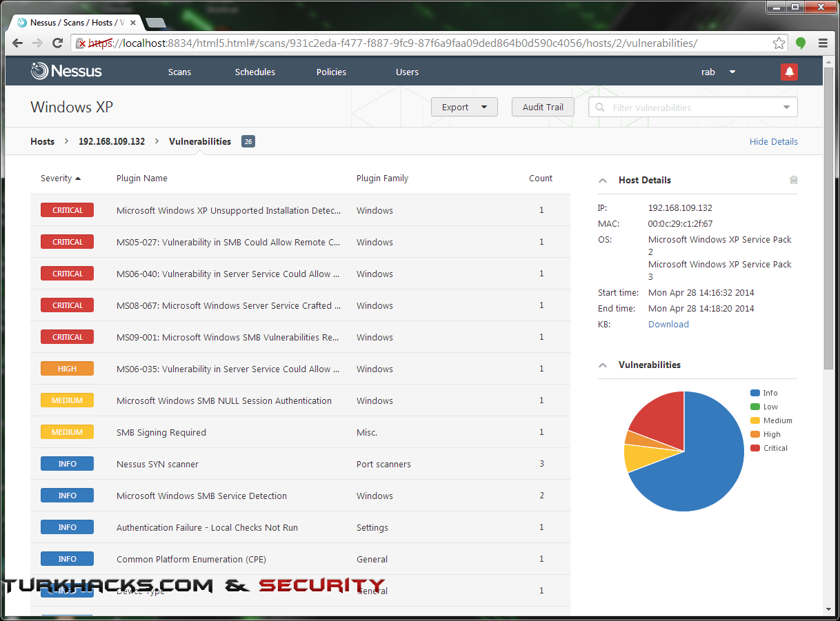Open Microsoft Windows XP Unsupported Installation row

coord(300,210)
